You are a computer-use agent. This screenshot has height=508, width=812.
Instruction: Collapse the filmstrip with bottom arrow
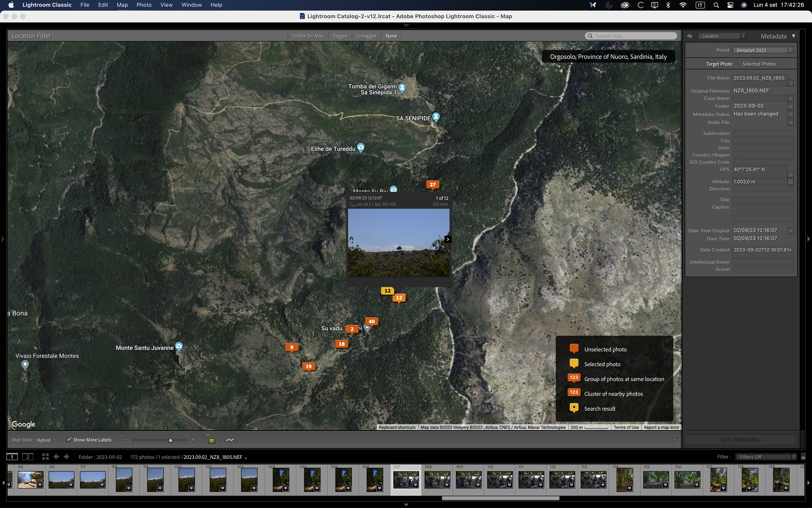click(406, 505)
